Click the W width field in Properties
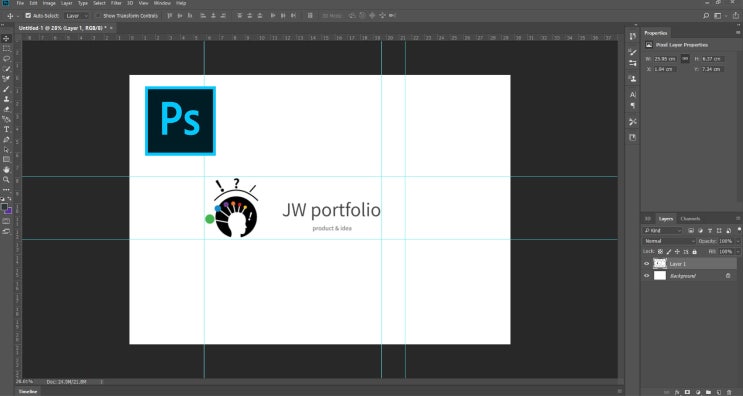Viewport: 743px width, 396px height. 665,59
